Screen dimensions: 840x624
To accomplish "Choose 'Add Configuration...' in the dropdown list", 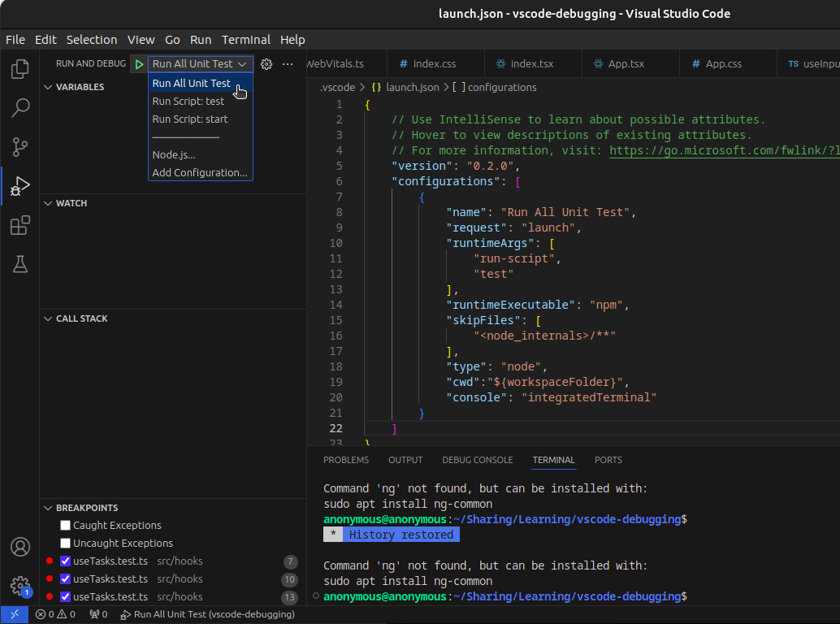I will [x=200, y=172].
